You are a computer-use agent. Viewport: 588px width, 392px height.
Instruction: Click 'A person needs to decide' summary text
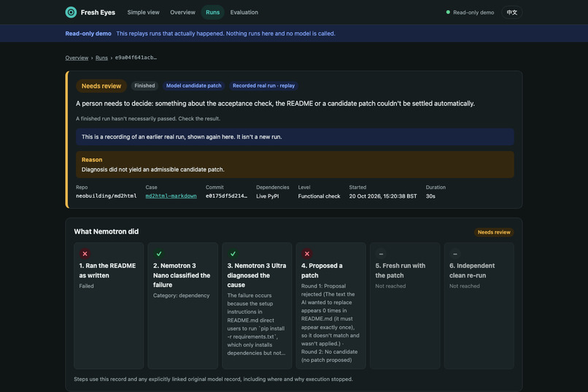click(275, 104)
